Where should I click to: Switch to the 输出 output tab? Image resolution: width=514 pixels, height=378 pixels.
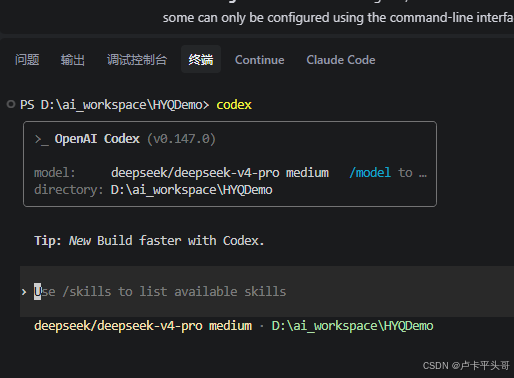pos(73,60)
